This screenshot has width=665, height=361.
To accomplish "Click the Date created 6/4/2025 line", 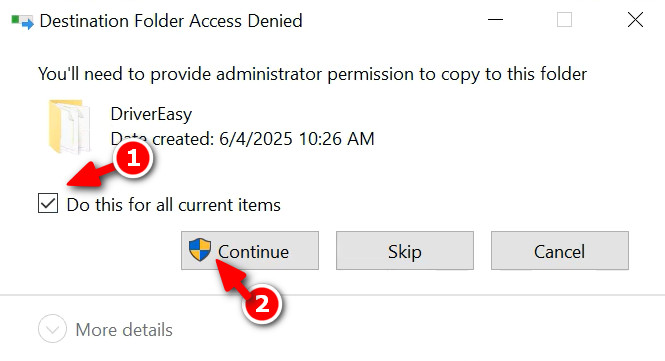I will pos(243,139).
